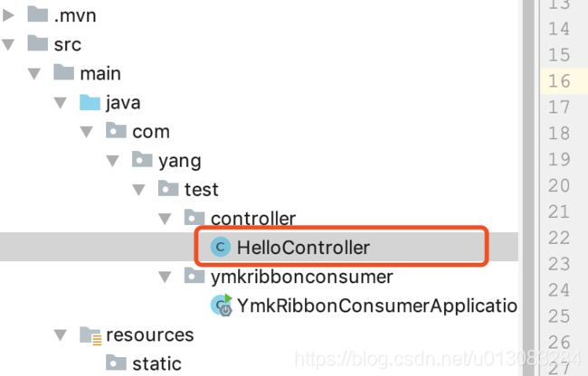Click the .mvn folder icon

(37, 14)
